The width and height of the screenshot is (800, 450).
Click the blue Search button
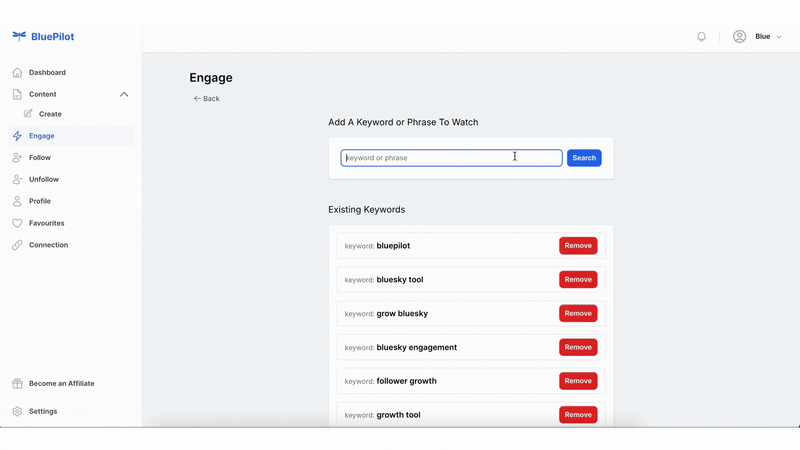pos(584,158)
